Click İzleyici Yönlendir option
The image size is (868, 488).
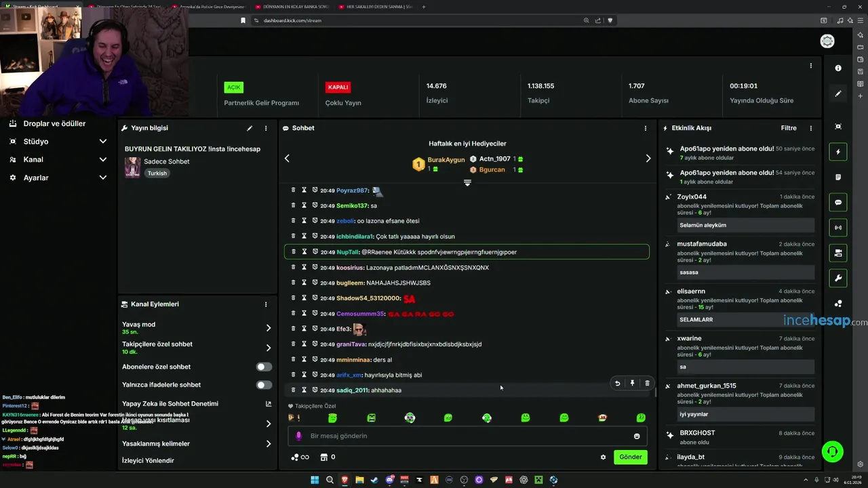148,461
